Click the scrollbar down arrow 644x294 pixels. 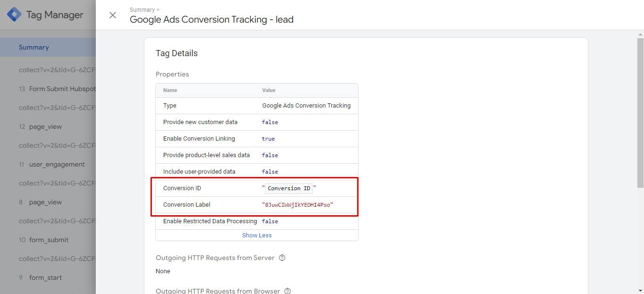click(640, 290)
